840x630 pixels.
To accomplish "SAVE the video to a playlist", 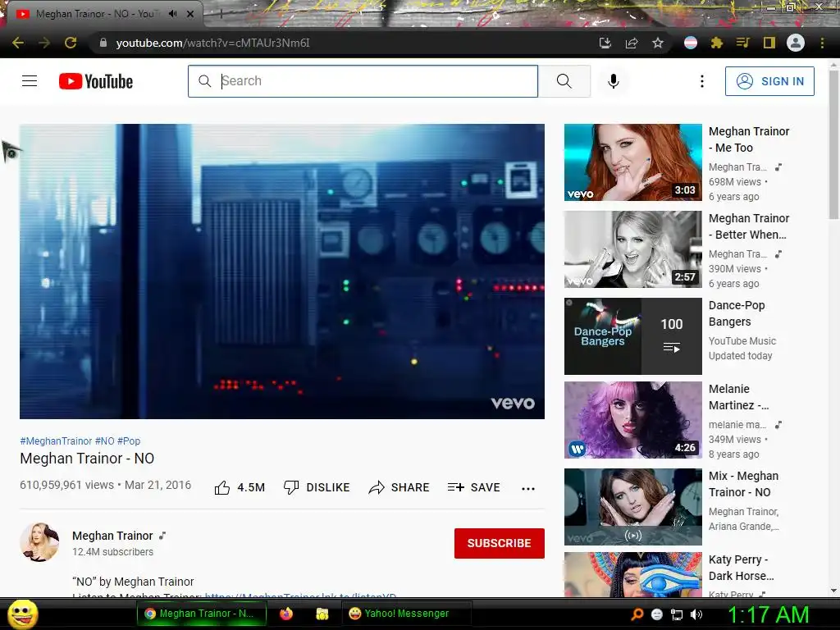I will pos(474,487).
